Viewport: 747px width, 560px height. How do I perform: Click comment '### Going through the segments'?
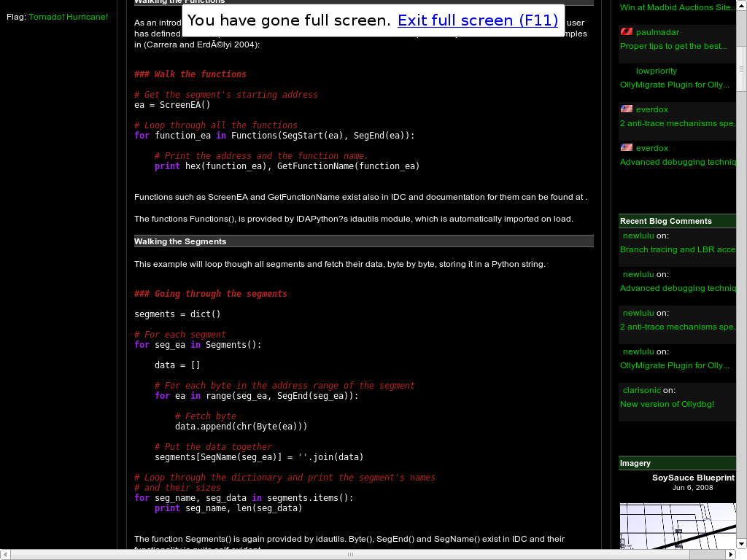point(211,293)
